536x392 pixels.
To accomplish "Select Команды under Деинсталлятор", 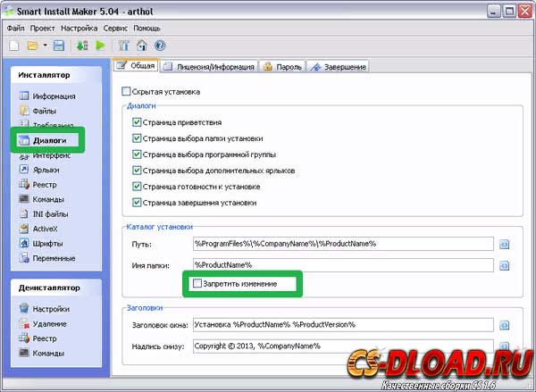I will (x=42, y=353).
